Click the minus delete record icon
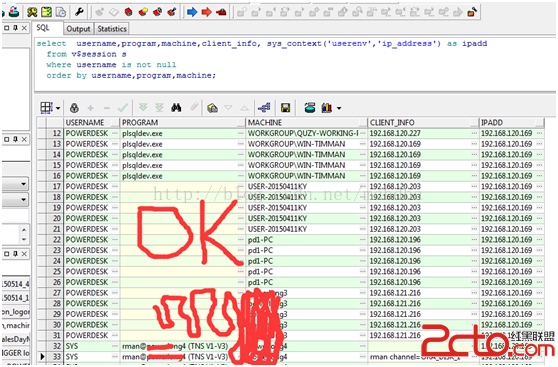Viewport: 558px width, 367px height. tap(107, 108)
